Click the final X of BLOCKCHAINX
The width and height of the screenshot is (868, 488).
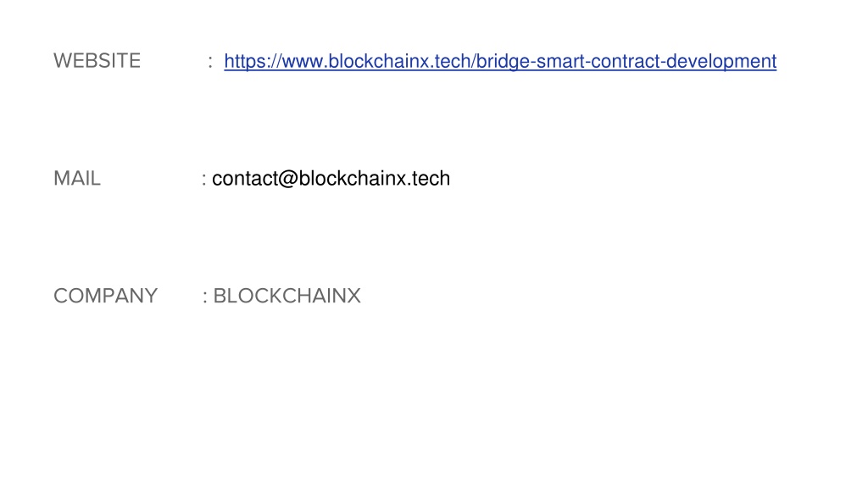pos(353,296)
